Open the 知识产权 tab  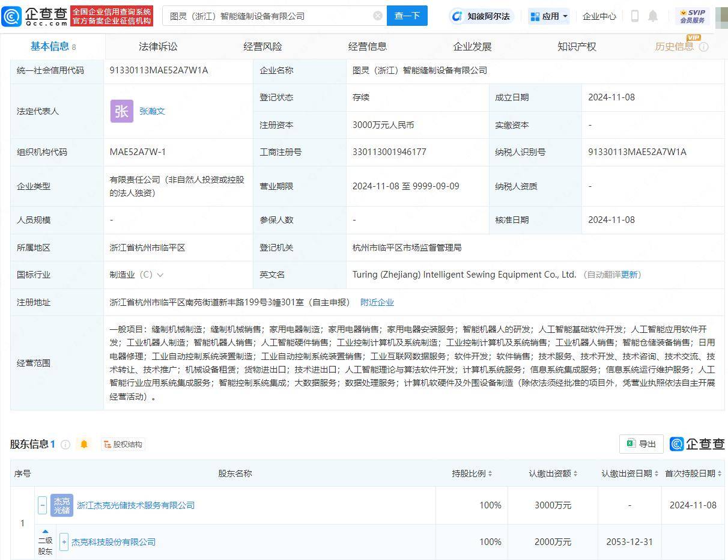click(x=576, y=46)
